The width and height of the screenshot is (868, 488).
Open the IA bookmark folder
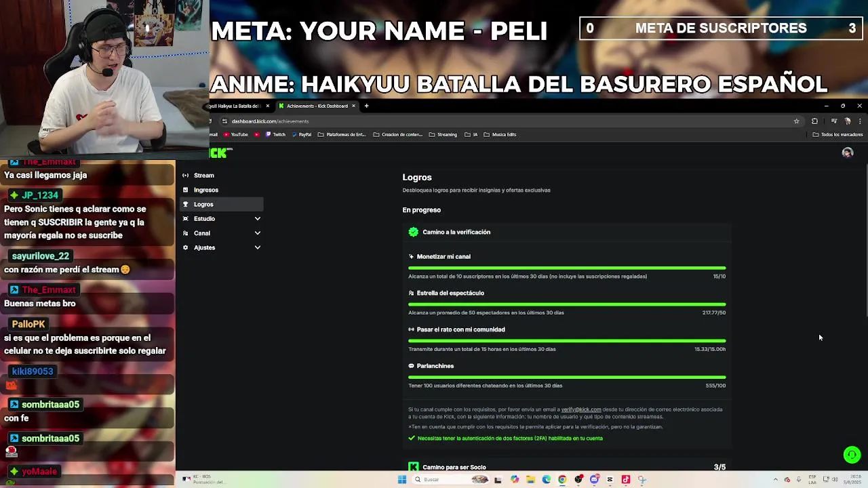471,134
